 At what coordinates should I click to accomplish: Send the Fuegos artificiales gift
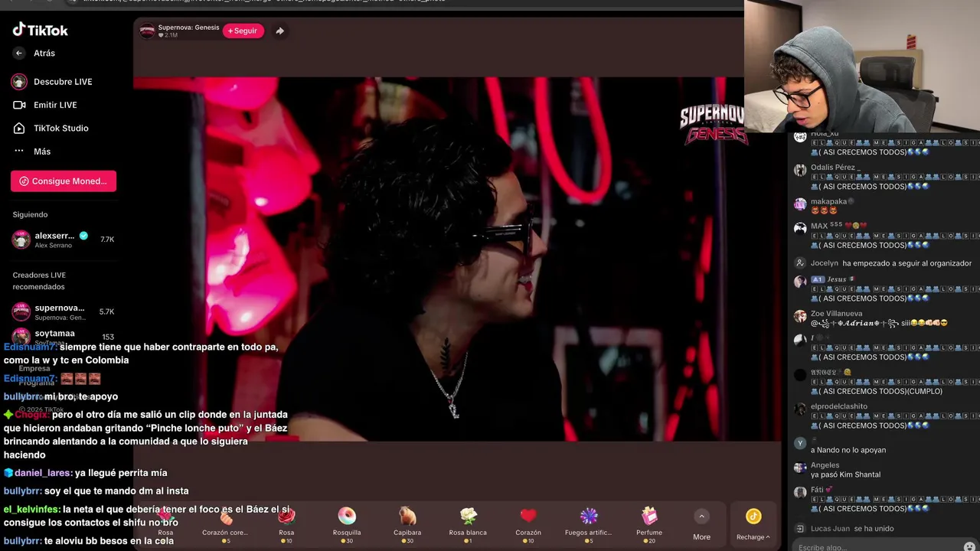tap(589, 524)
